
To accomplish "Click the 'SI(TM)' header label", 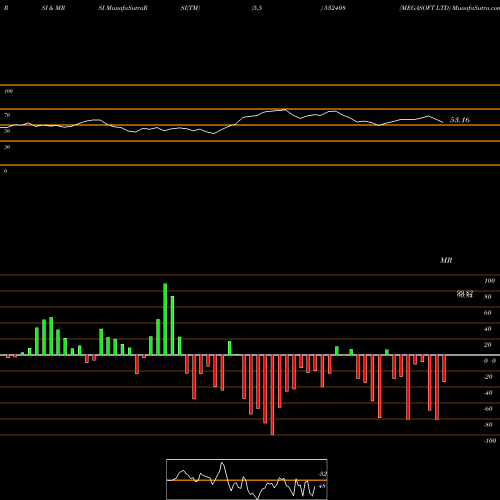I will pos(190,8).
